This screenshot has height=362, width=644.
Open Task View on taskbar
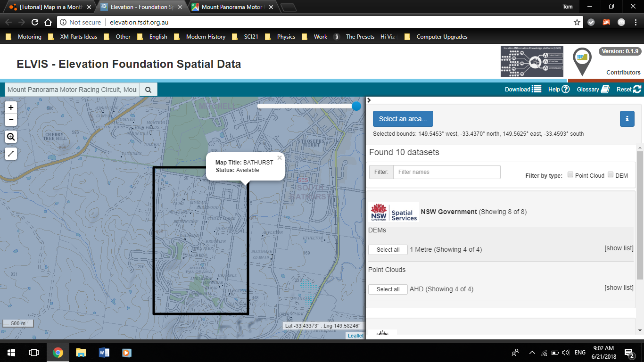coord(34,353)
